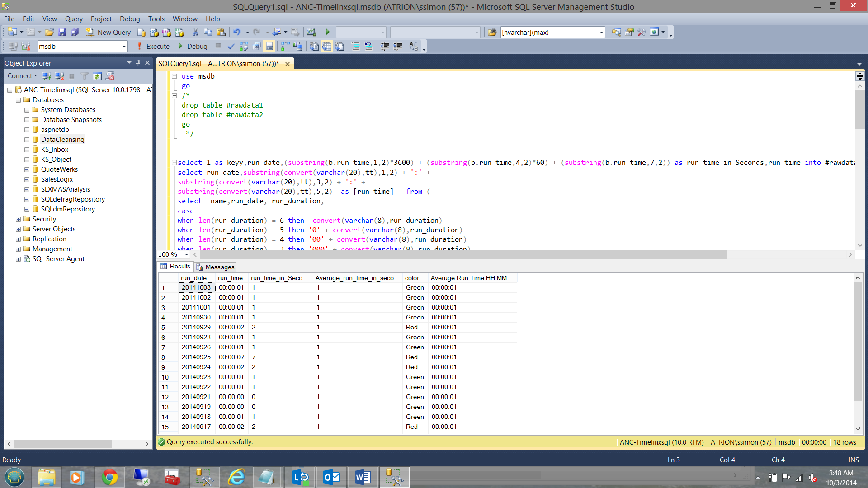Click the Cut scissors icon
This screenshot has height=488, width=868.
click(195, 32)
